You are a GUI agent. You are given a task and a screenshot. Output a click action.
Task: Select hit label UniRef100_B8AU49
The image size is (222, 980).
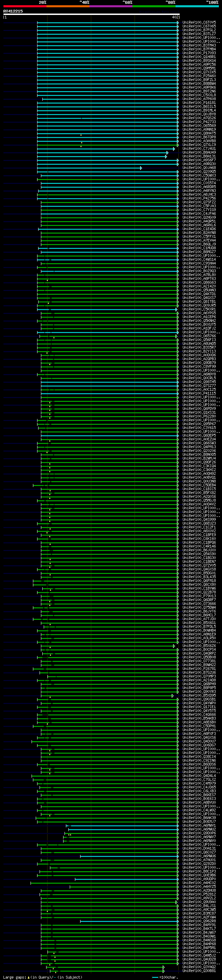pos(199,153)
